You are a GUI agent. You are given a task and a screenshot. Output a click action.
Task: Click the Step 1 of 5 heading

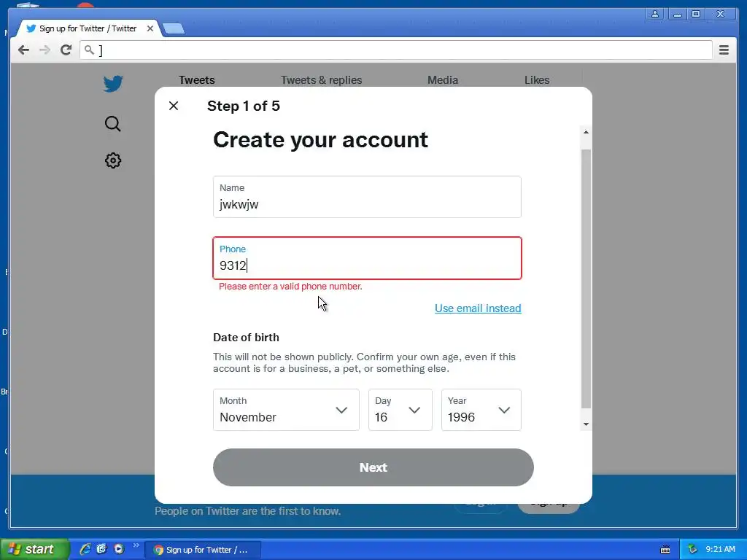pyautogui.click(x=244, y=106)
